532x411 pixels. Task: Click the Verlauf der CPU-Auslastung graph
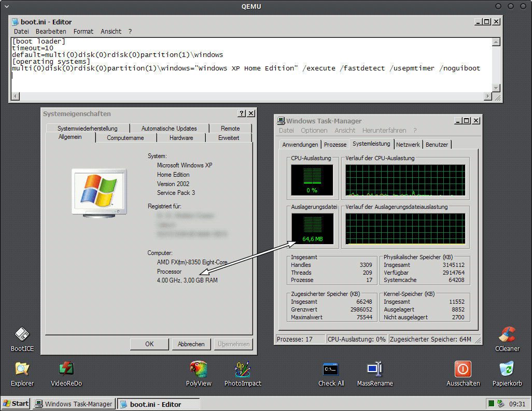click(x=405, y=180)
